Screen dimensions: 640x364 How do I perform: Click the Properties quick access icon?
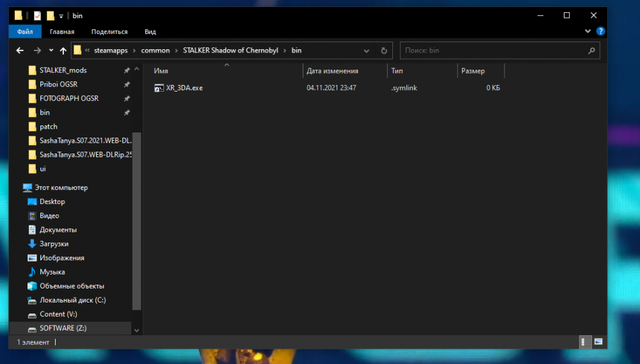[37, 15]
